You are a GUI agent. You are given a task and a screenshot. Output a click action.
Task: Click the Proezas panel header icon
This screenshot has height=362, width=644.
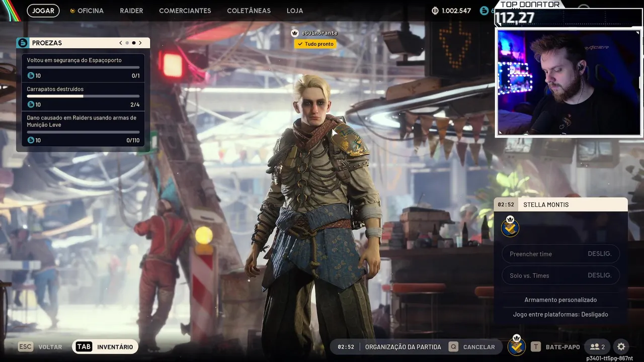coord(23,43)
